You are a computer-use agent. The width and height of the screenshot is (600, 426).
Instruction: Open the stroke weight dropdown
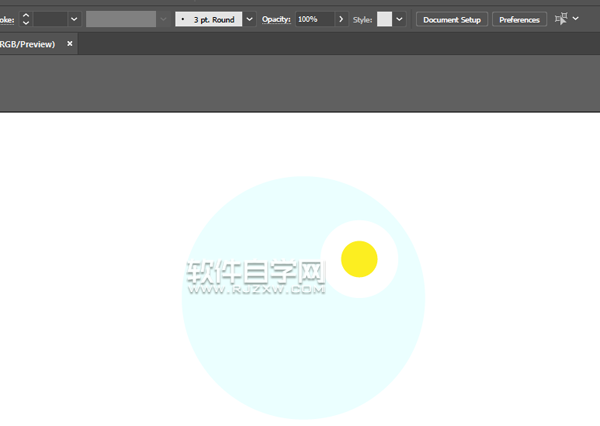(x=74, y=19)
